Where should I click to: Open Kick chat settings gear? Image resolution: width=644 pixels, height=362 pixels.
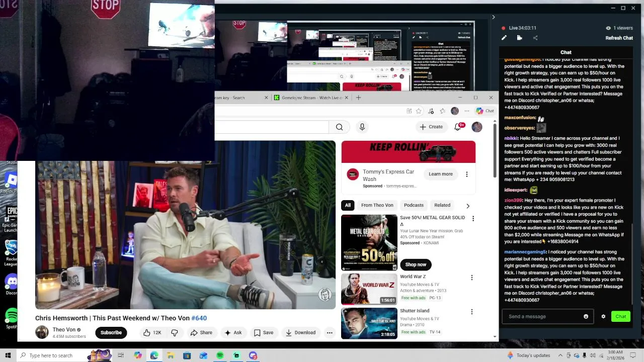click(603, 316)
